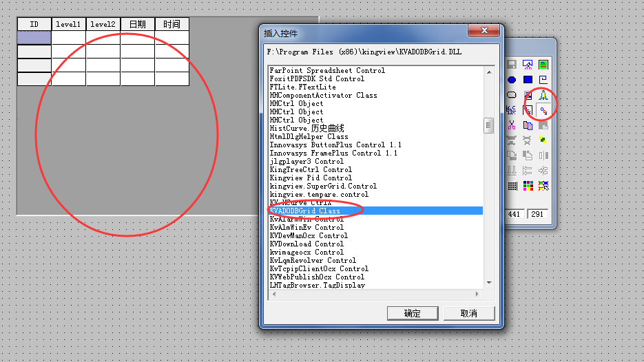Select the report window tool icon
Screen dimensions: 644x362
[x=528, y=95]
